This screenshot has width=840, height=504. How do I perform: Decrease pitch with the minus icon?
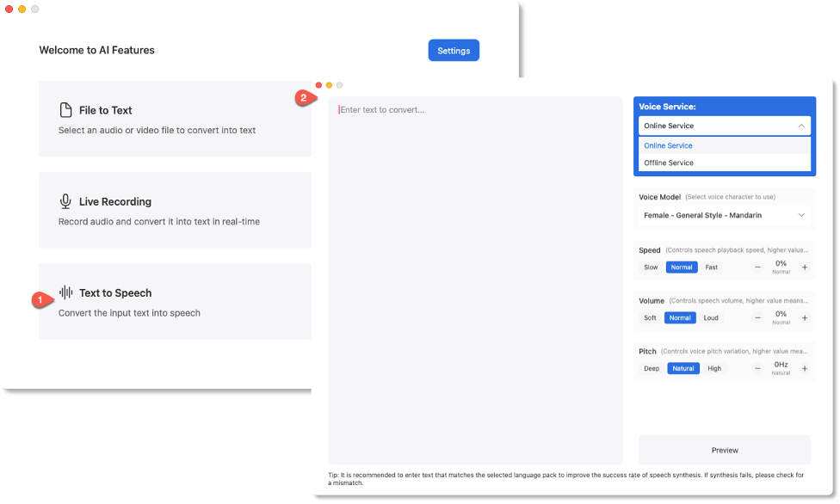coord(757,368)
